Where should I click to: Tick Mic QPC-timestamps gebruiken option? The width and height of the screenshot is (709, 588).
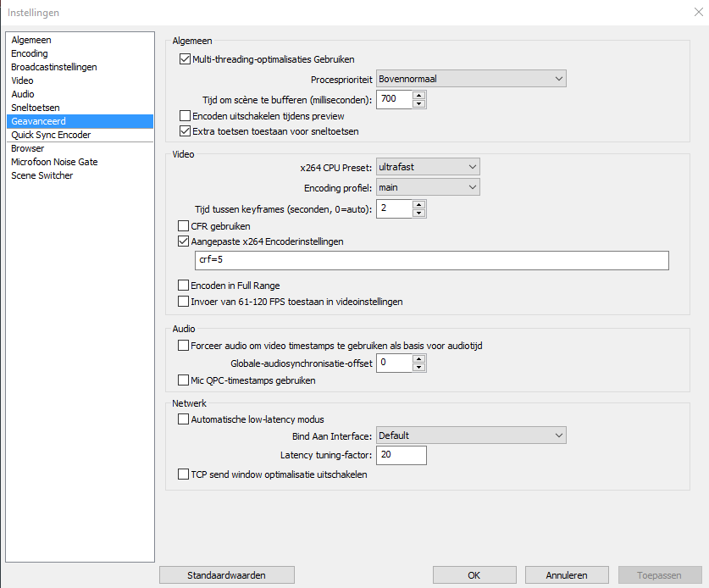click(x=183, y=380)
